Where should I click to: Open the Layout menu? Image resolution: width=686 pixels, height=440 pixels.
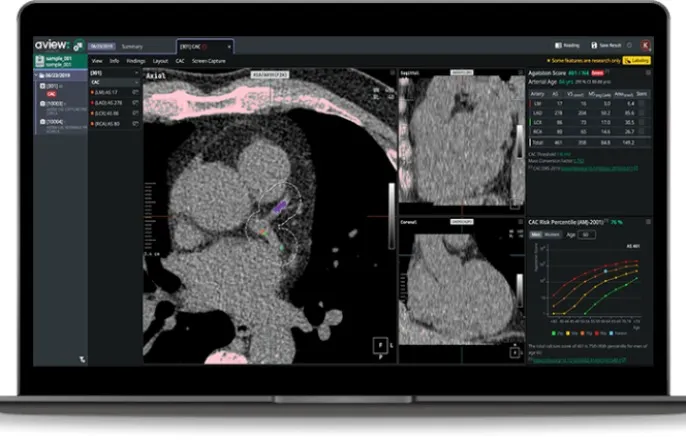click(160, 61)
